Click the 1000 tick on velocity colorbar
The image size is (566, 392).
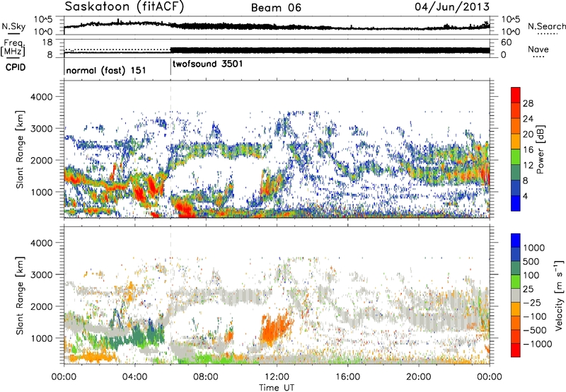[534, 248]
